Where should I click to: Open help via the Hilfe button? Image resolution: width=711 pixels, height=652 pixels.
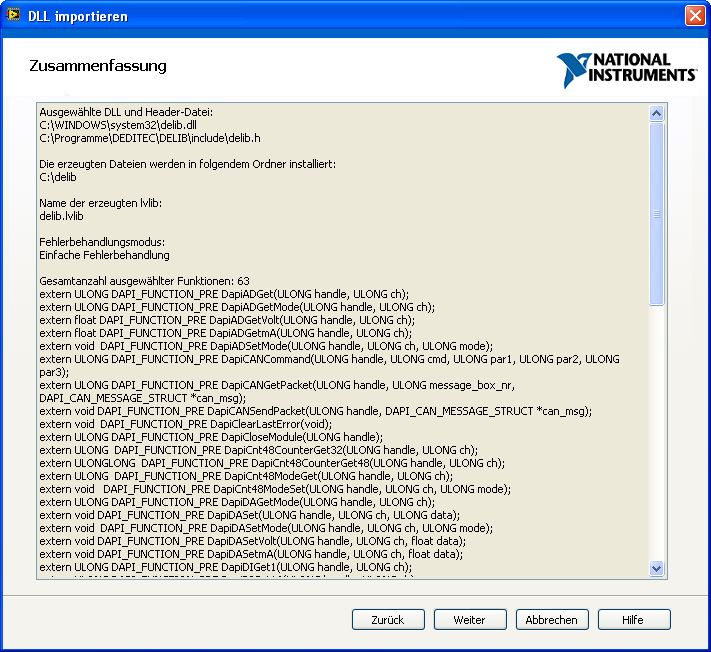tap(633, 620)
